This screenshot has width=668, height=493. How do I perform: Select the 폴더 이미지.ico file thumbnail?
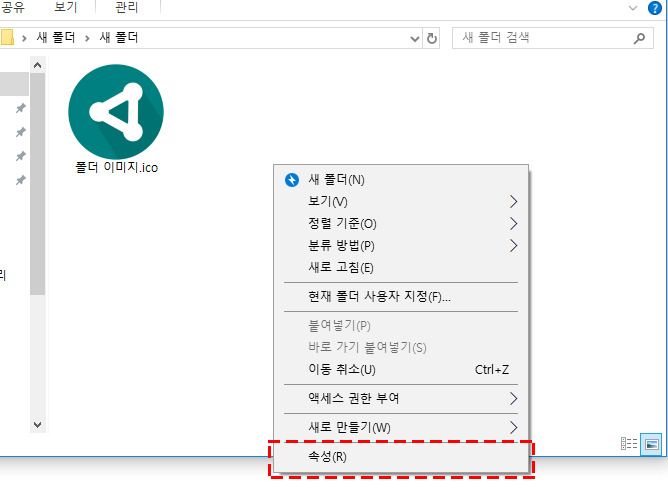pos(116,112)
